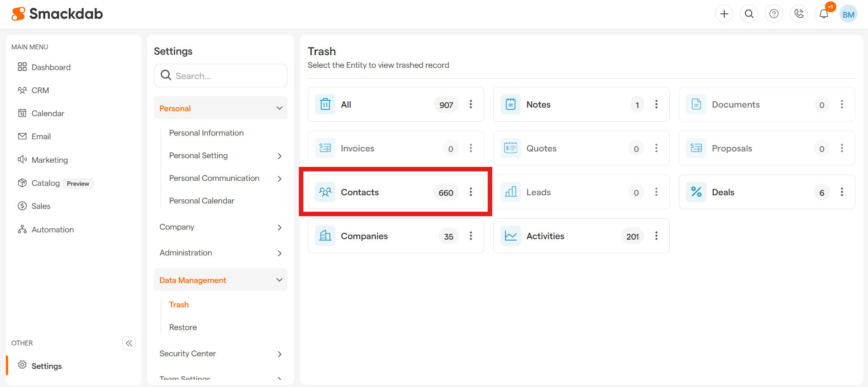Open Marketing from main menu
Image resolution: width=868 pixels, height=387 pixels.
[x=49, y=160]
